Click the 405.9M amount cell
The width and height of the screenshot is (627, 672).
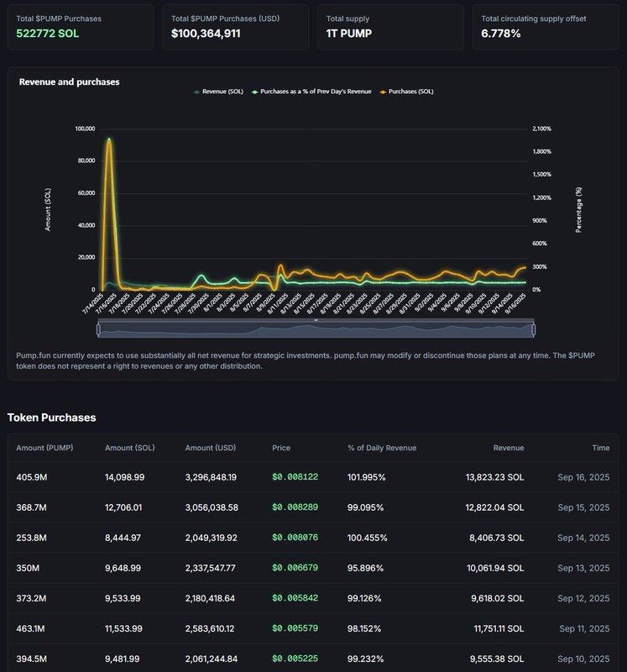(32, 477)
